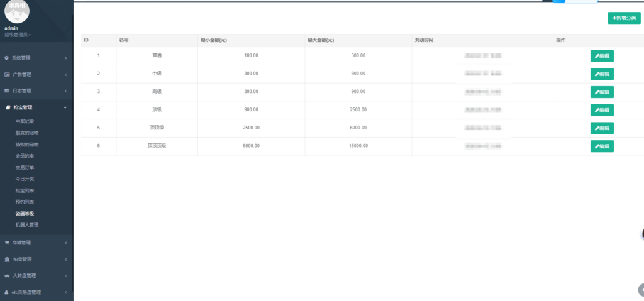Image resolution: width=644 pixels, height=301 pixels.
Task: Click the book icon beside 拾宝管理
Action: (8, 107)
